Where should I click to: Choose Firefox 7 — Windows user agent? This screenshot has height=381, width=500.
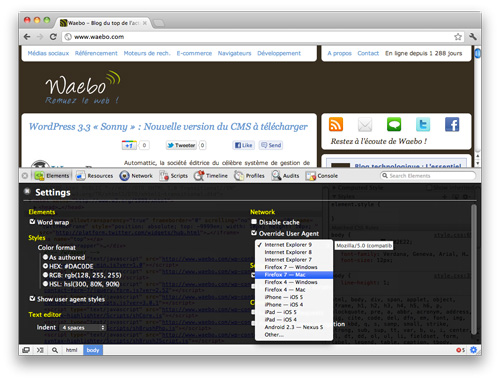coord(294,267)
